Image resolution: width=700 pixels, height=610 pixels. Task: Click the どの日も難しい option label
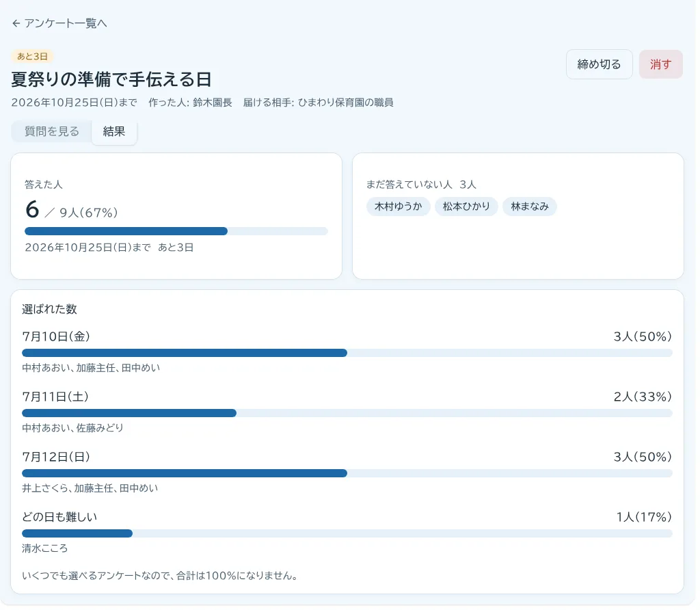tap(59, 517)
